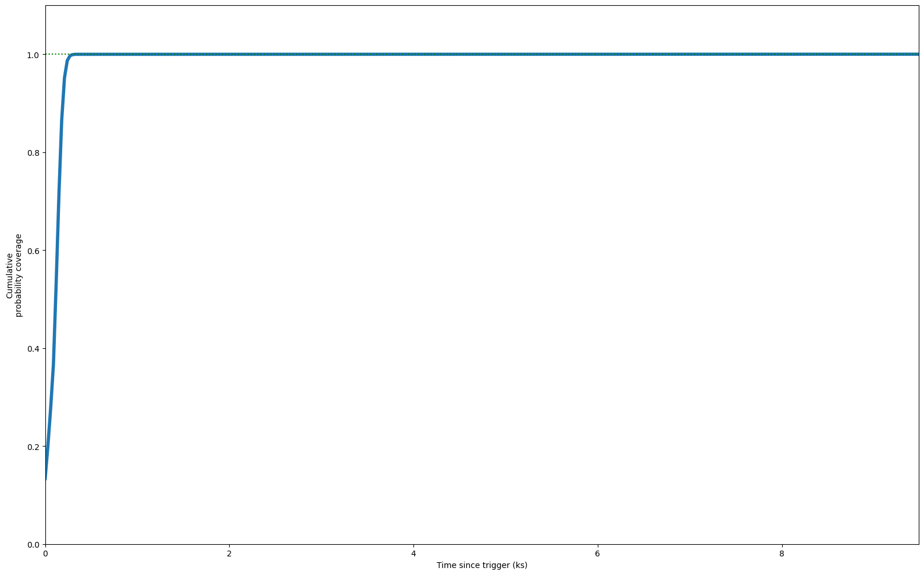Select the 0.8 y-axis tick label
This screenshot has width=924, height=575.
[33, 153]
